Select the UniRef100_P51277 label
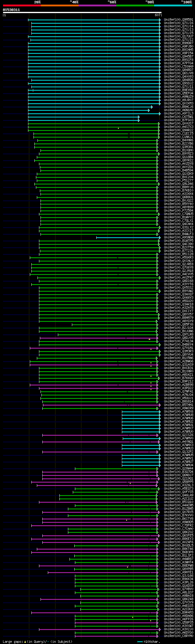 pyautogui.click(x=179, y=180)
